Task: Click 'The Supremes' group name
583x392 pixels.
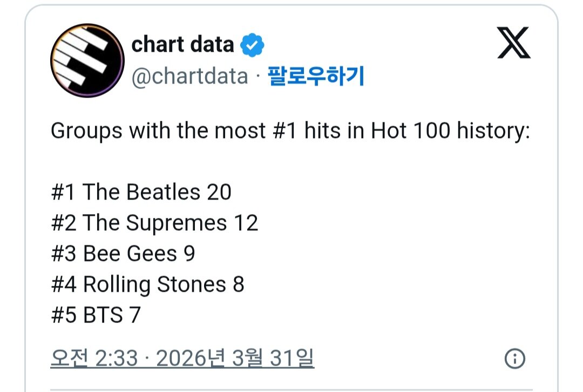Action: coord(155,223)
